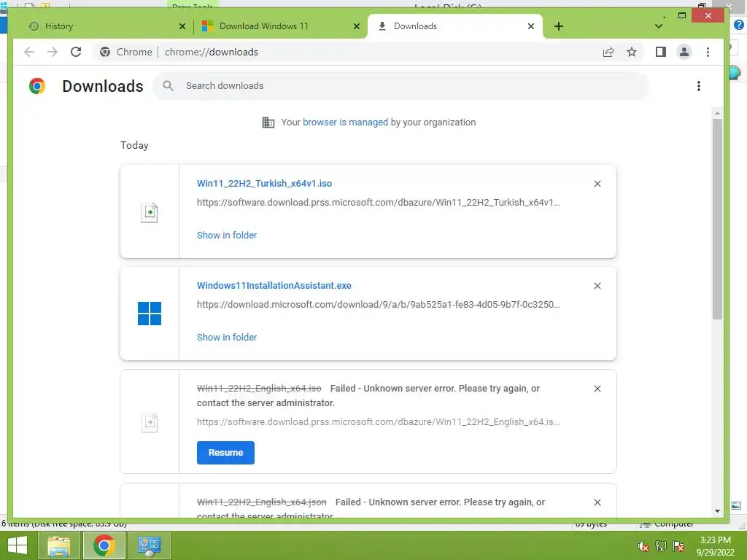The height and width of the screenshot is (560, 747).
Task: Share this page via share icon
Action: point(608,52)
